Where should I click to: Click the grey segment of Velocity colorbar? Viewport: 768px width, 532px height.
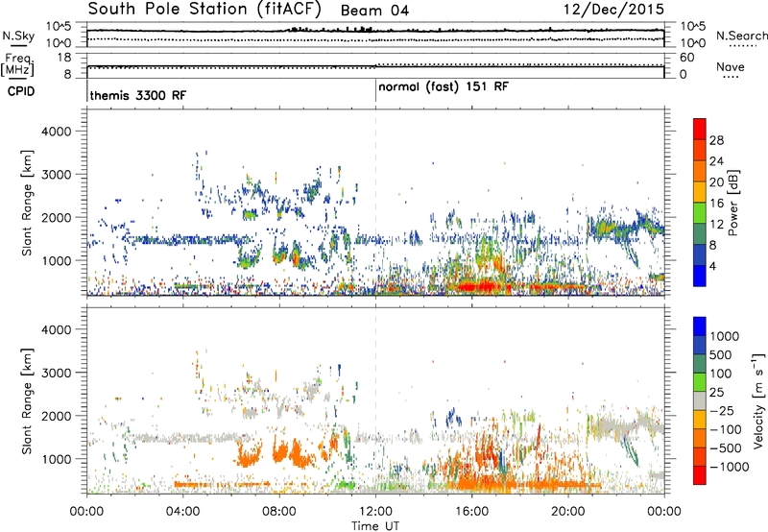[x=700, y=401]
